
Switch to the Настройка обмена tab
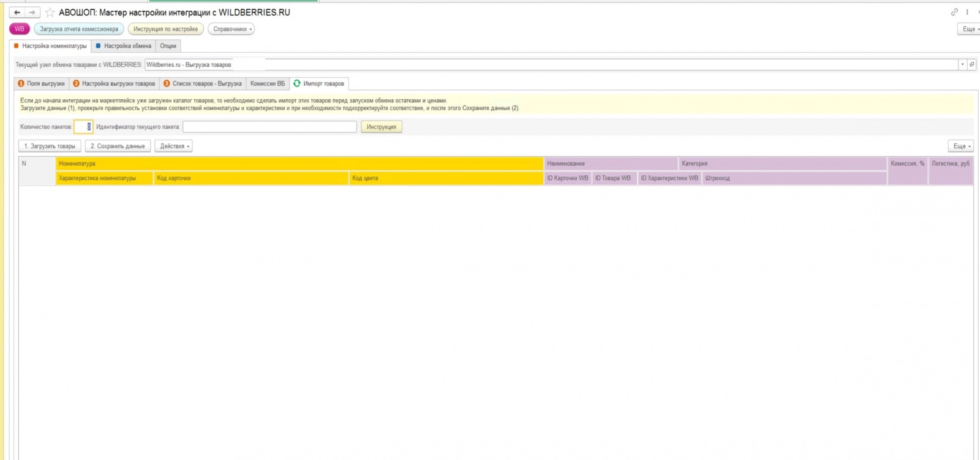click(x=124, y=46)
